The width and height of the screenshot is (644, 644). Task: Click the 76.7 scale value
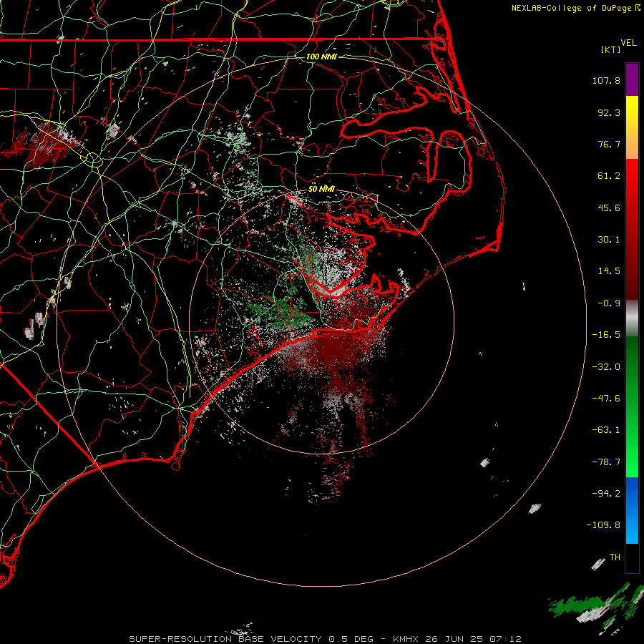[609, 144]
